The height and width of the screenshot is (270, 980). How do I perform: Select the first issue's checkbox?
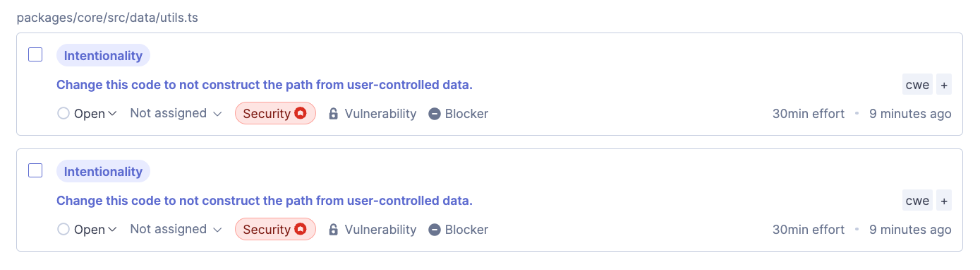[35, 54]
